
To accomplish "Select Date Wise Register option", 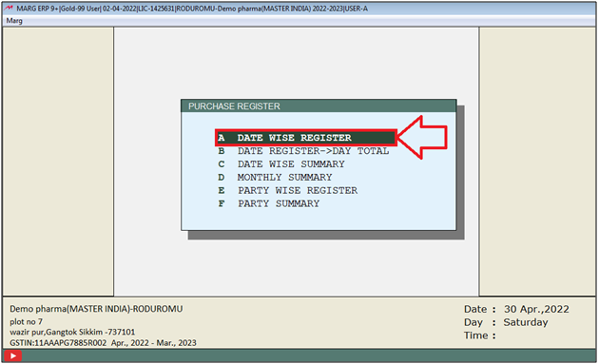I will [x=305, y=138].
